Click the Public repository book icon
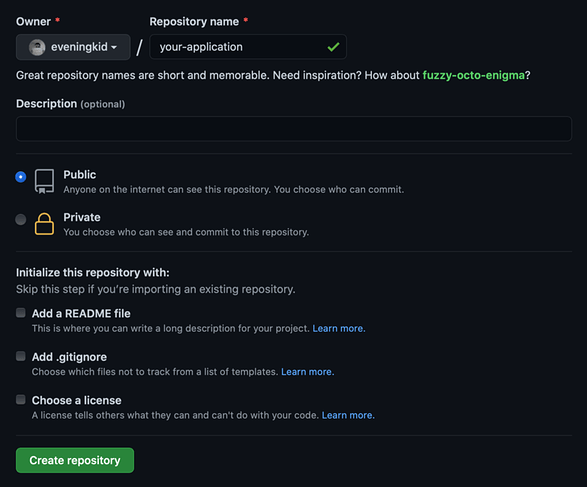Screen dimensions: 587x487 pos(44,181)
